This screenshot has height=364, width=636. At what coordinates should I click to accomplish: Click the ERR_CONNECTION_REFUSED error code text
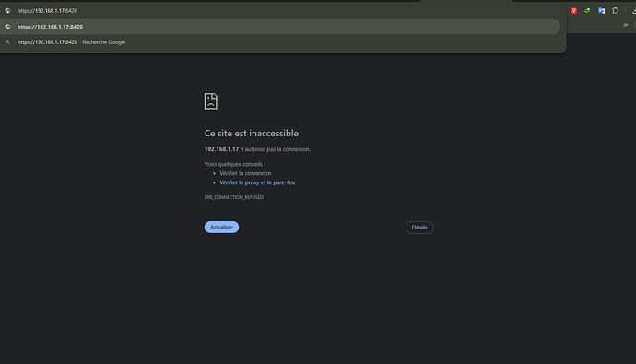click(233, 197)
